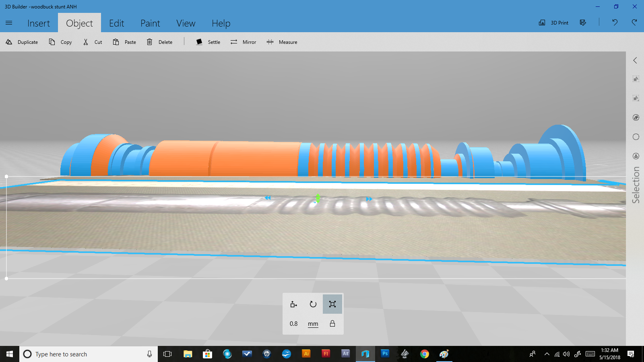The width and height of the screenshot is (644, 362).
Task: Click the left double-arrow scale handle
Action: tap(268, 198)
